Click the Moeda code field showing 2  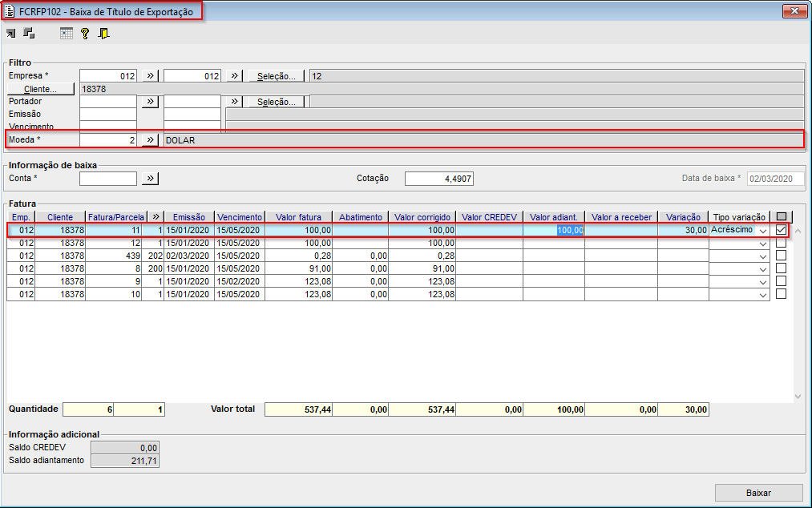click(x=108, y=140)
